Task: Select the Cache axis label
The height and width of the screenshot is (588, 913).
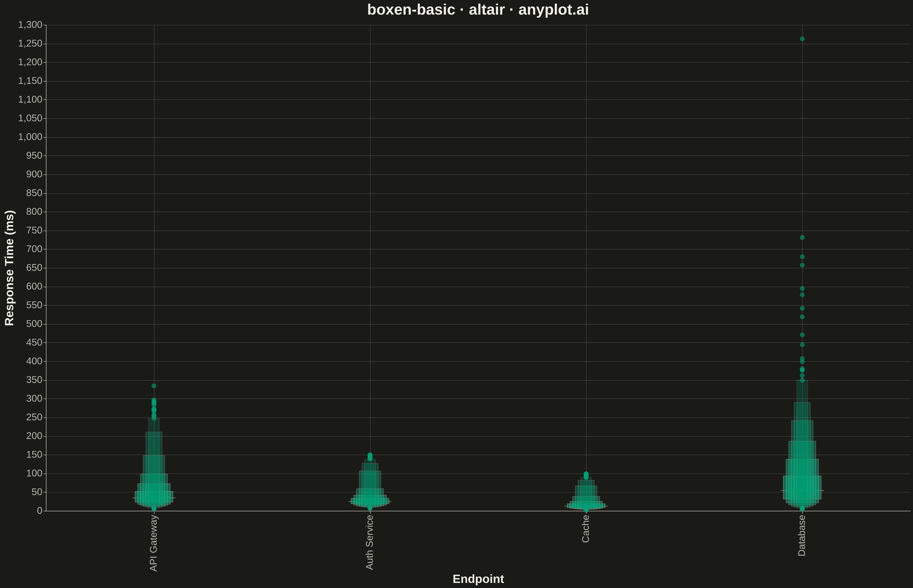Action: pos(586,528)
